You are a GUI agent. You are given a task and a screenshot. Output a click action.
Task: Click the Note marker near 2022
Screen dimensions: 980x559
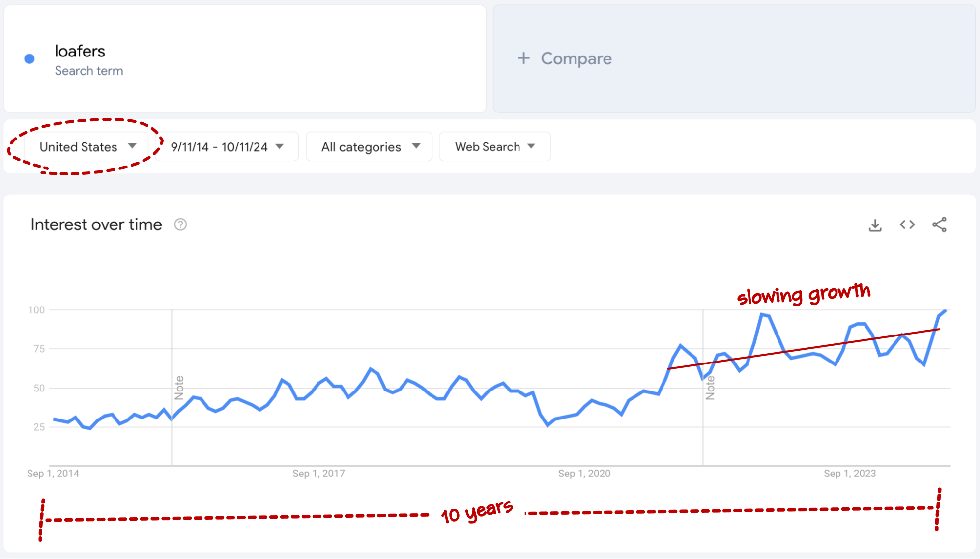710,388
